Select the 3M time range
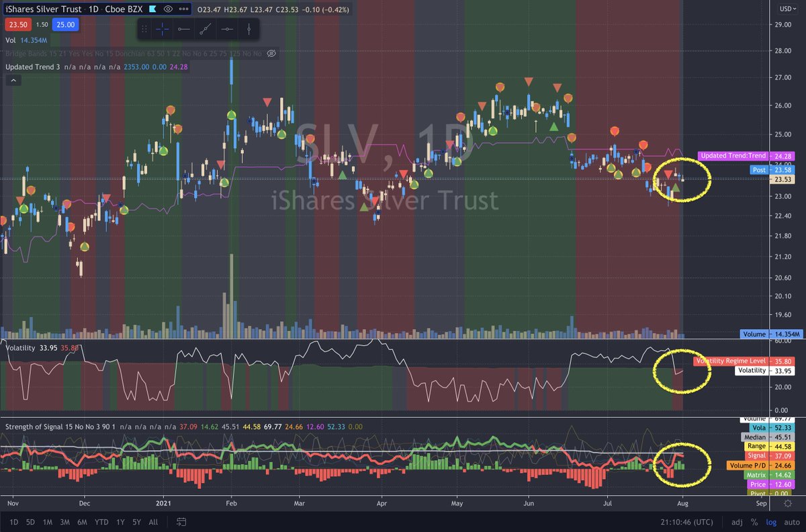The height and width of the screenshot is (532, 806). coord(66,521)
